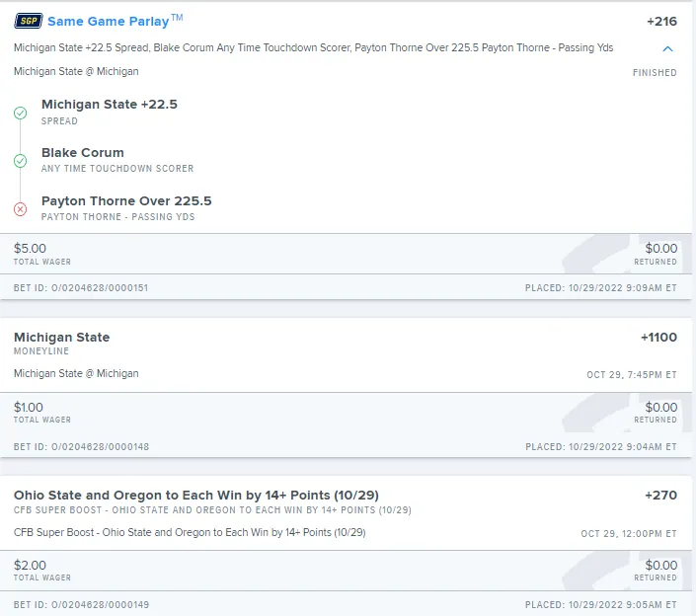Collapse the Same Game Parlay details chevron

(x=667, y=48)
